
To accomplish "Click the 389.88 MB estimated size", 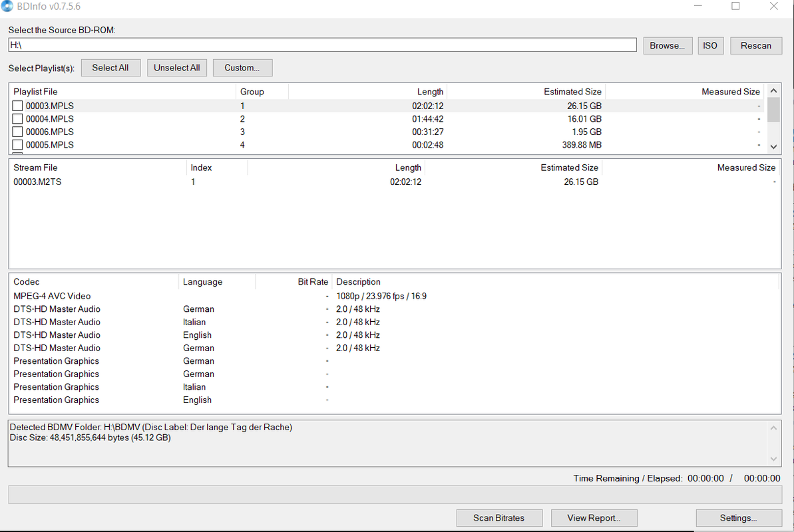I will 582,145.
